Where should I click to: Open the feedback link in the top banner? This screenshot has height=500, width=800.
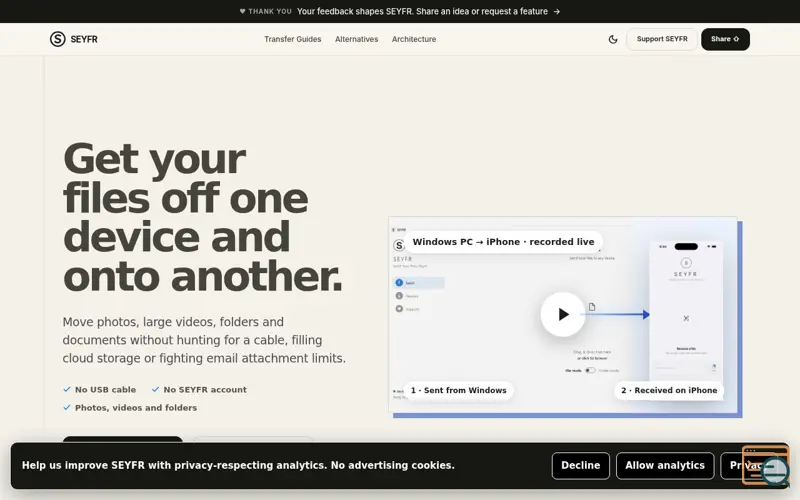point(428,11)
